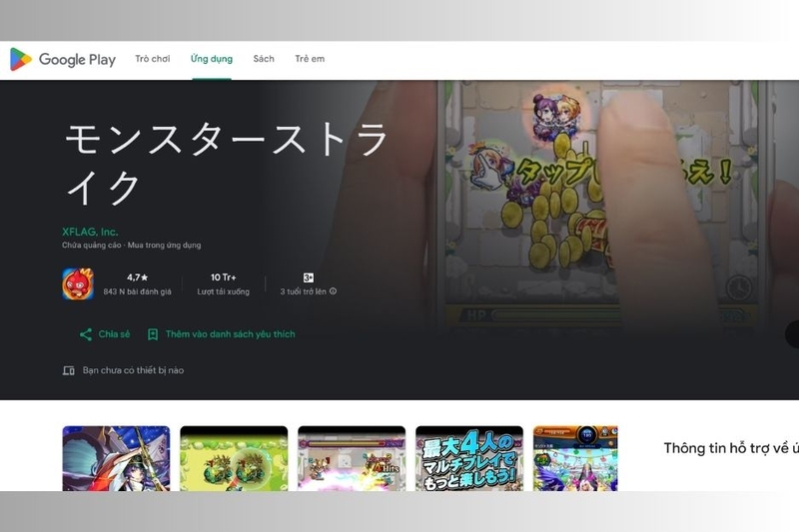Open the fifth screenshot thumbnail
This screenshot has width=799, height=532.
575,458
